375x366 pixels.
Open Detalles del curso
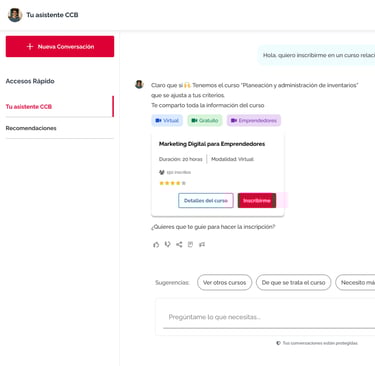point(206,201)
